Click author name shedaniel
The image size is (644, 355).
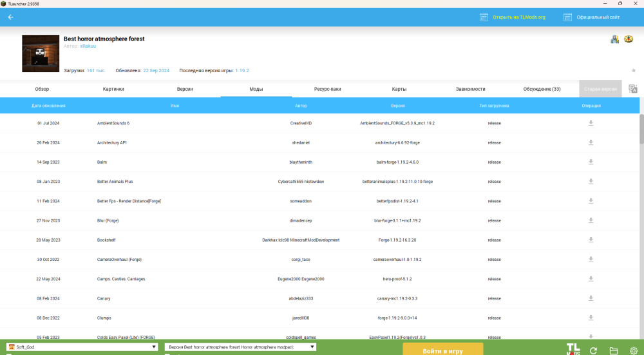click(301, 142)
